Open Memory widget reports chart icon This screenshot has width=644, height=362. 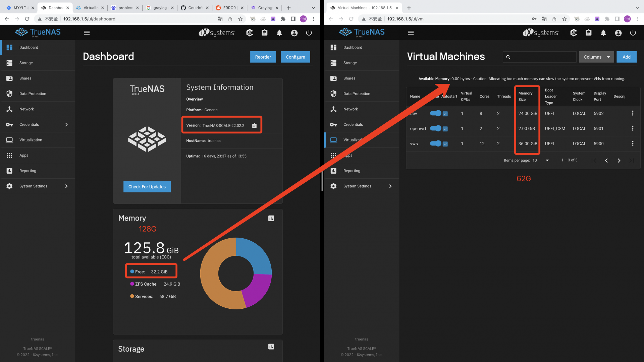pos(271,219)
